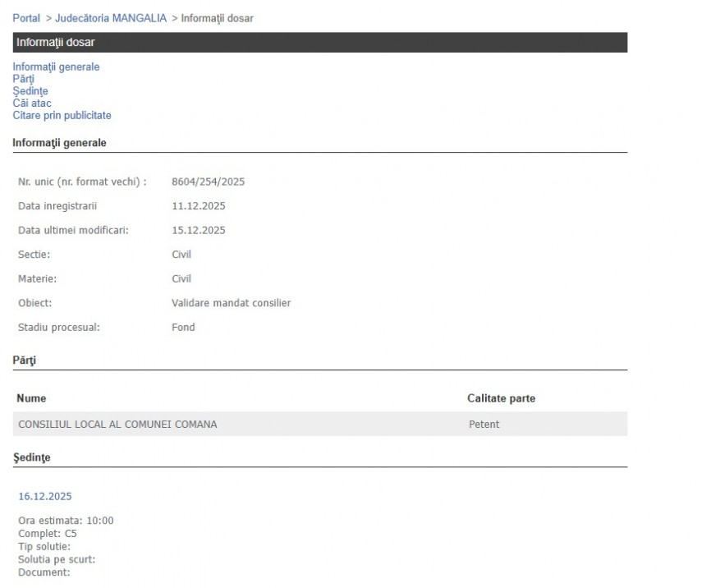Click case number 8604/254/2025
This screenshot has height=588, width=702.
click(208, 181)
